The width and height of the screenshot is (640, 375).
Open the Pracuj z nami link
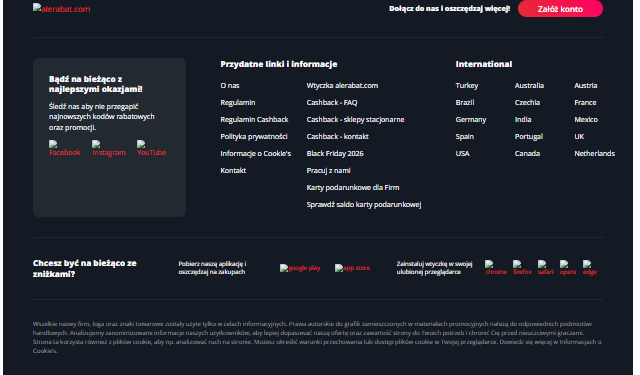[x=329, y=171]
